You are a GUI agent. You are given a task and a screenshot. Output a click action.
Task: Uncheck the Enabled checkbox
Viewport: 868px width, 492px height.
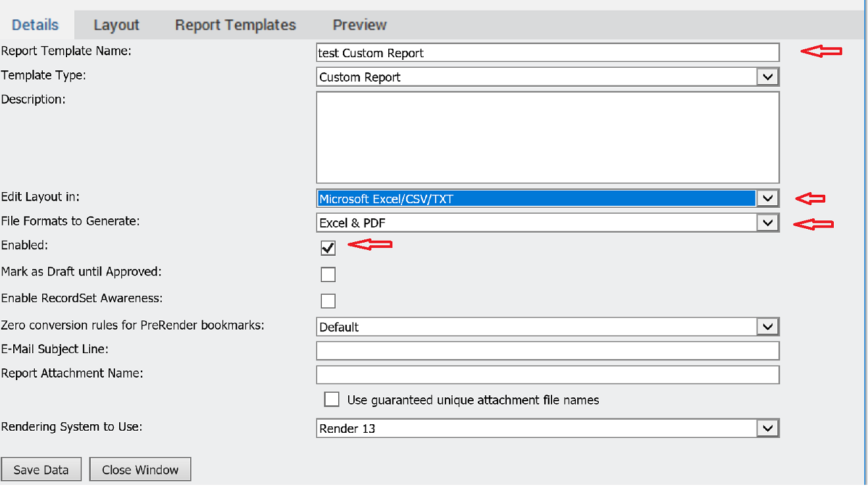coord(328,248)
